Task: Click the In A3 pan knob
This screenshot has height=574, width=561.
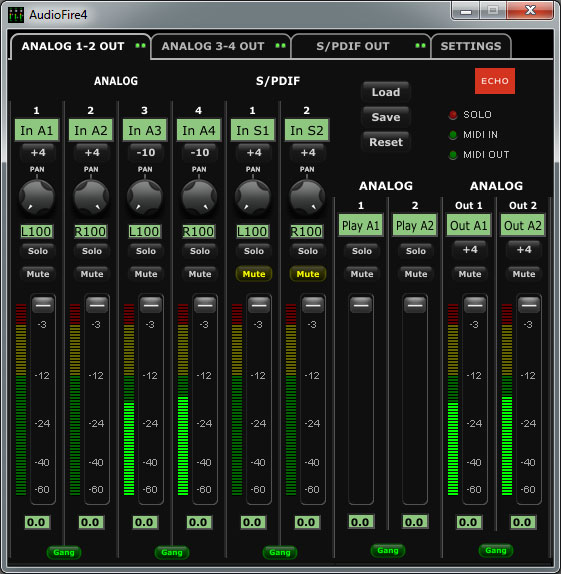Action: pyautogui.click(x=145, y=197)
